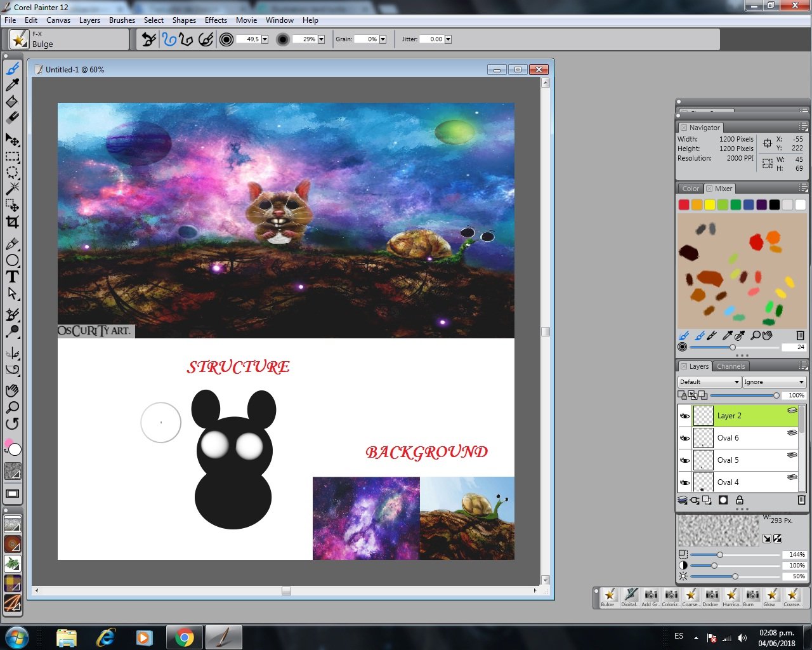Viewport: 812px width, 650px height.
Task: Select the Oval Shape tool
Action: coord(12,260)
